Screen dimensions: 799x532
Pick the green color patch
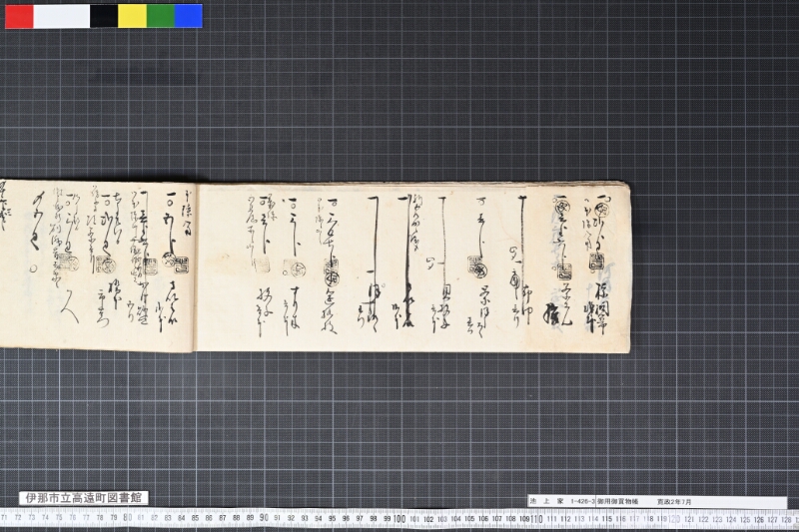[161, 16]
